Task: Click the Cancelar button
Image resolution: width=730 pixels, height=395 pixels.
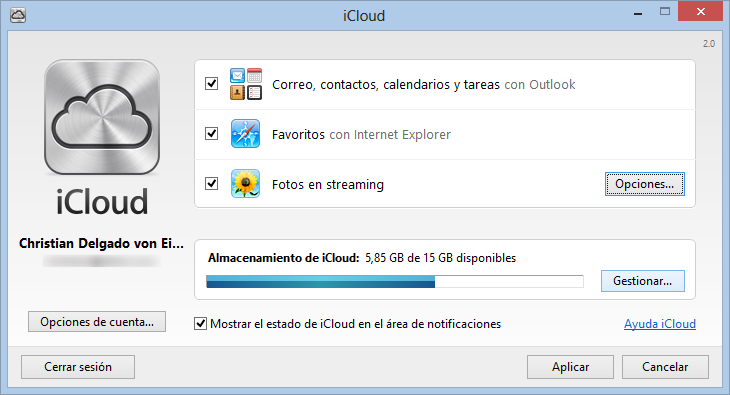Action: point(665,367)
